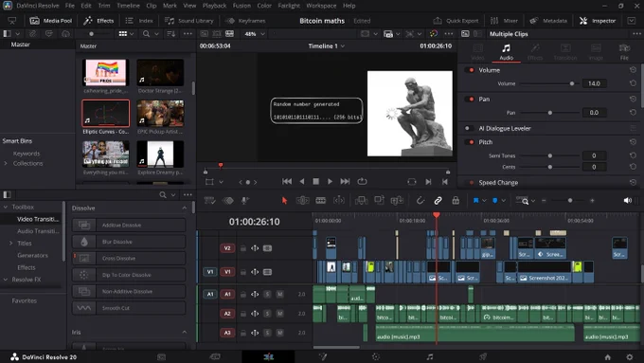Select Video Transitions in toolbox
Screen dimensions: 644x363
38,220
